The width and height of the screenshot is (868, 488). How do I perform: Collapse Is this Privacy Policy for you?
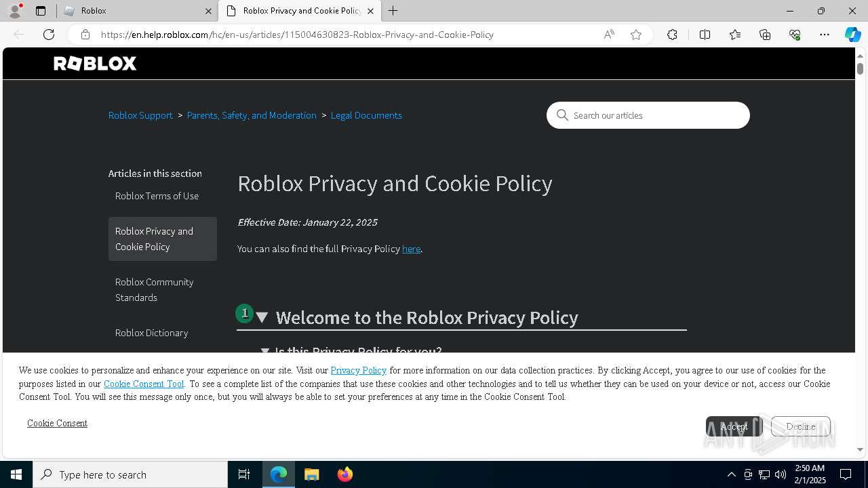point(265,351)
